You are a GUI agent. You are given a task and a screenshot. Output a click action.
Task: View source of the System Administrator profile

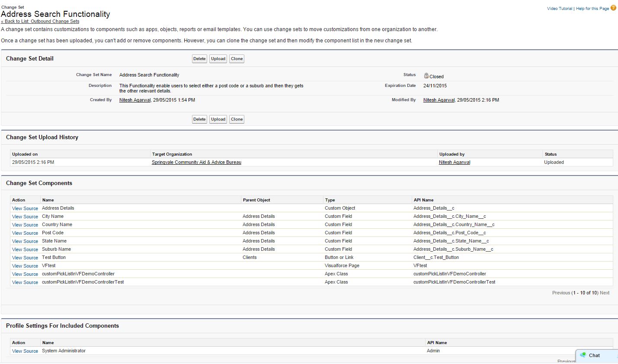tap(25, 351)
